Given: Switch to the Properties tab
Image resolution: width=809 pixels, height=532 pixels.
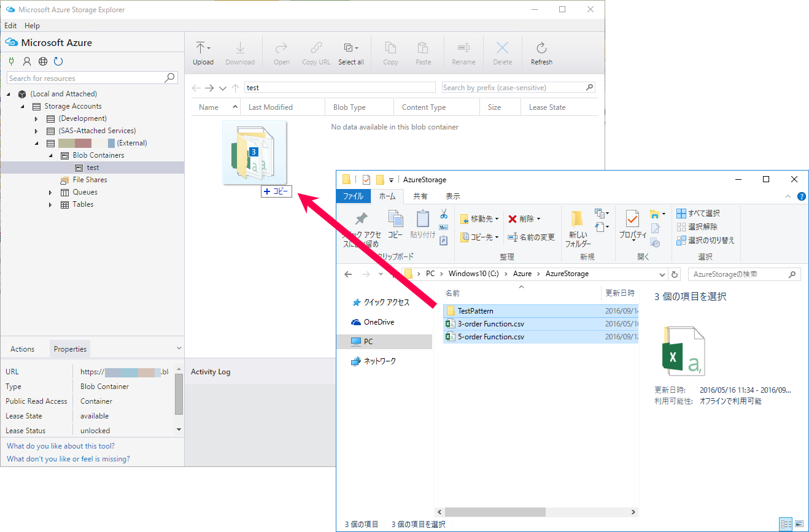Looking at the screenshot, I should (x=70, y=349).
